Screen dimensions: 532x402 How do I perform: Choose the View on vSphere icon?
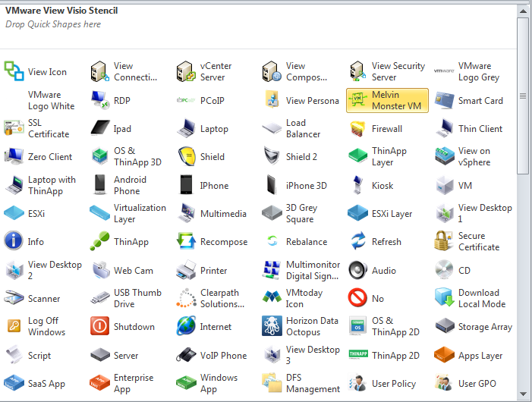pos(445,156)
